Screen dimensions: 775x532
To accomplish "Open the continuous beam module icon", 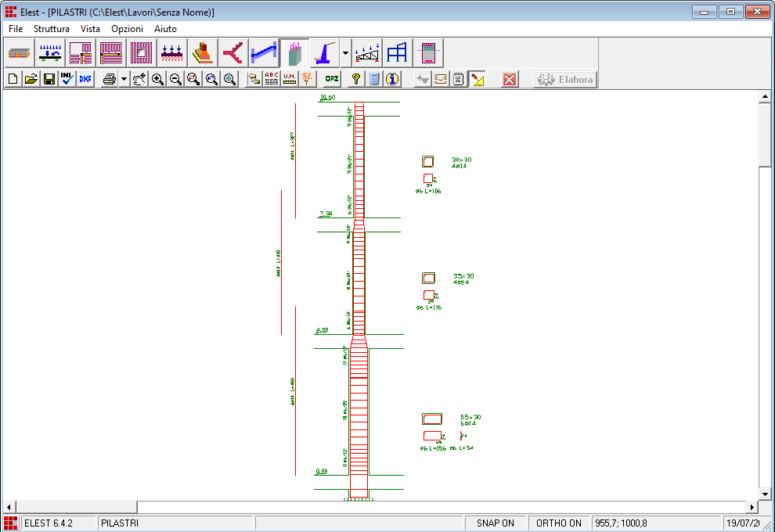I will 52,53.
